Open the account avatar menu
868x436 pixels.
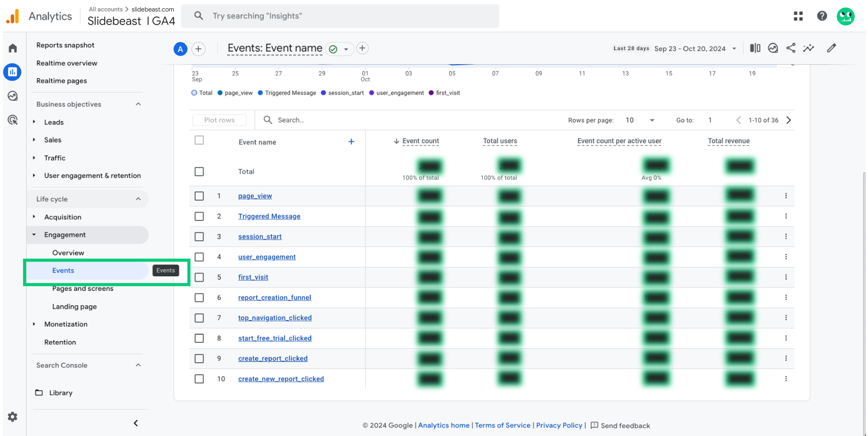tap(845, 16)
